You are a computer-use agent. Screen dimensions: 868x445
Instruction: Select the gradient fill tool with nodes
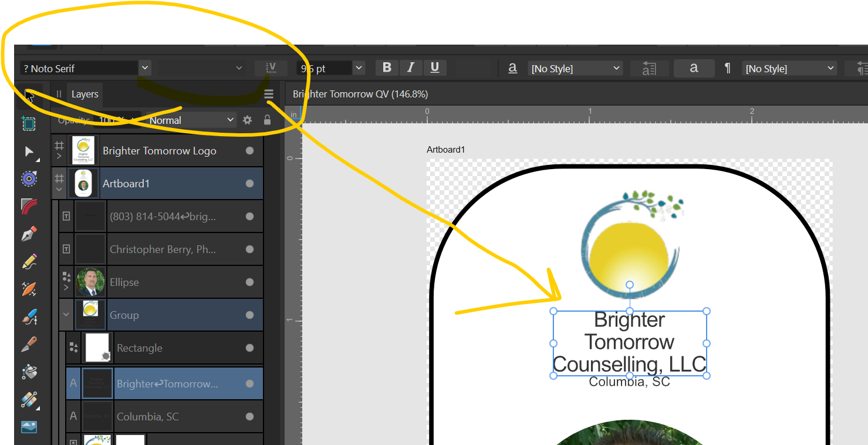[x=29, y=400]
